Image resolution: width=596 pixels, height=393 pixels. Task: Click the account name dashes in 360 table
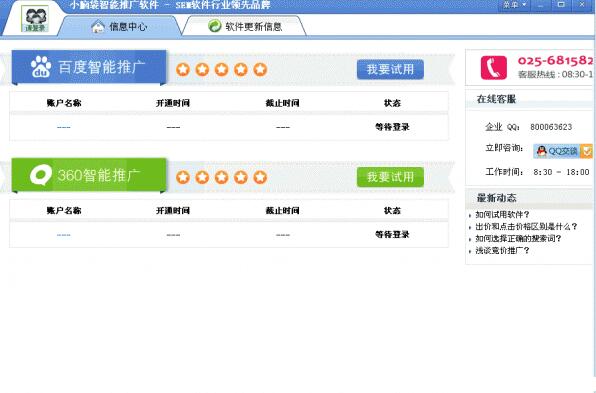point(63,235)
